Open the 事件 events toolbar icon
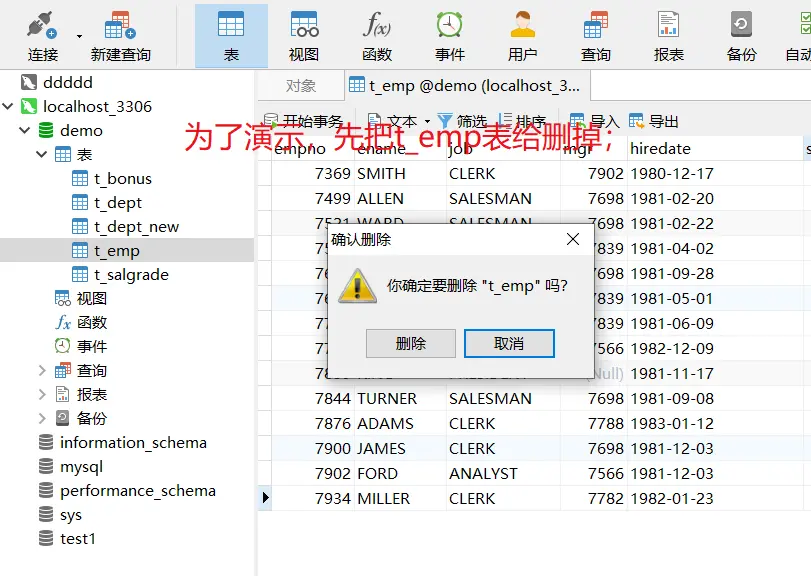The width and height of the screenshot is (811, 576). coord(449,36)
